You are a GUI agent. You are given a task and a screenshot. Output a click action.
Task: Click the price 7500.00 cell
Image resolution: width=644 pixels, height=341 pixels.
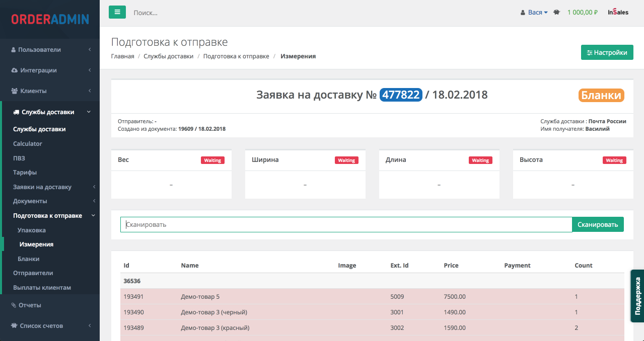455,297
